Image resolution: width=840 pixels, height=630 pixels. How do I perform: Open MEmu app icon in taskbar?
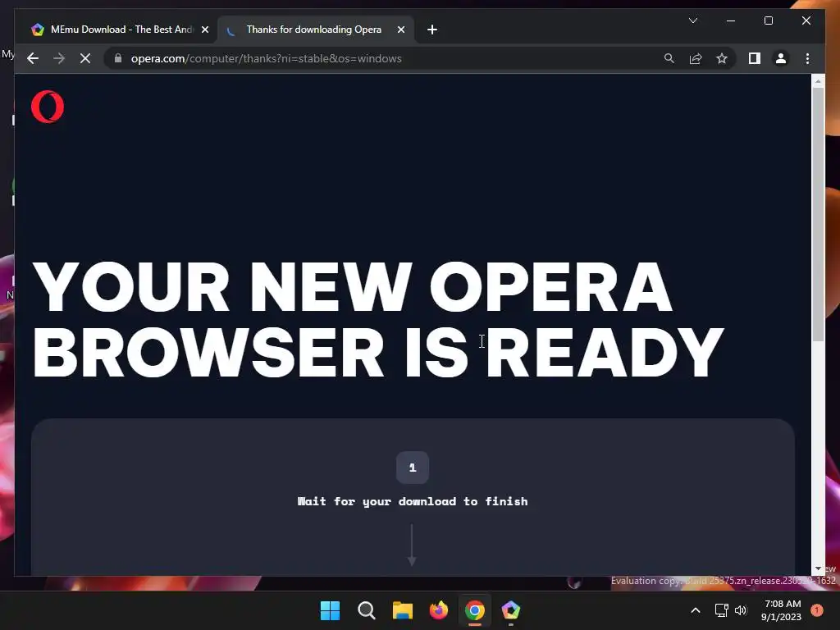(510, 610)
